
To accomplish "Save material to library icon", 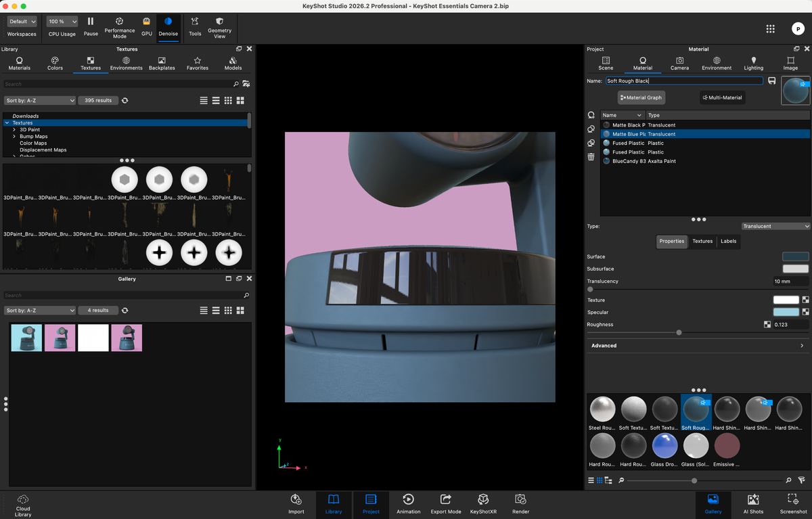I will tap(771, 81).
